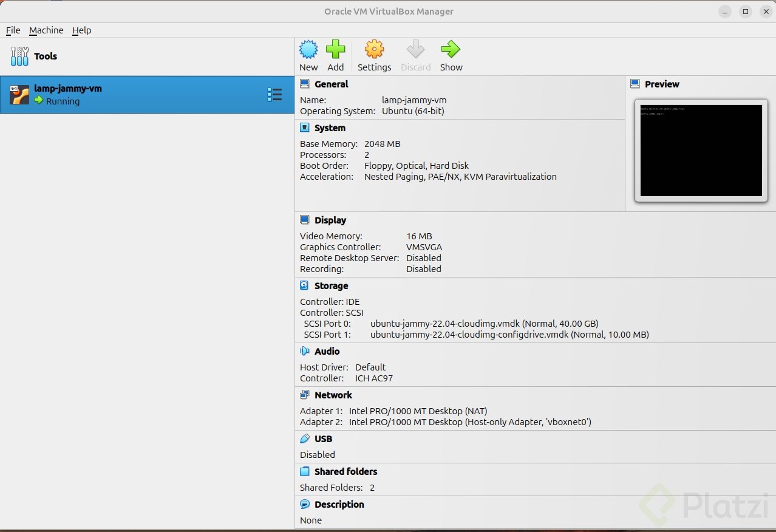Open Settings with the orange gear icon

(x=374, y=49)
